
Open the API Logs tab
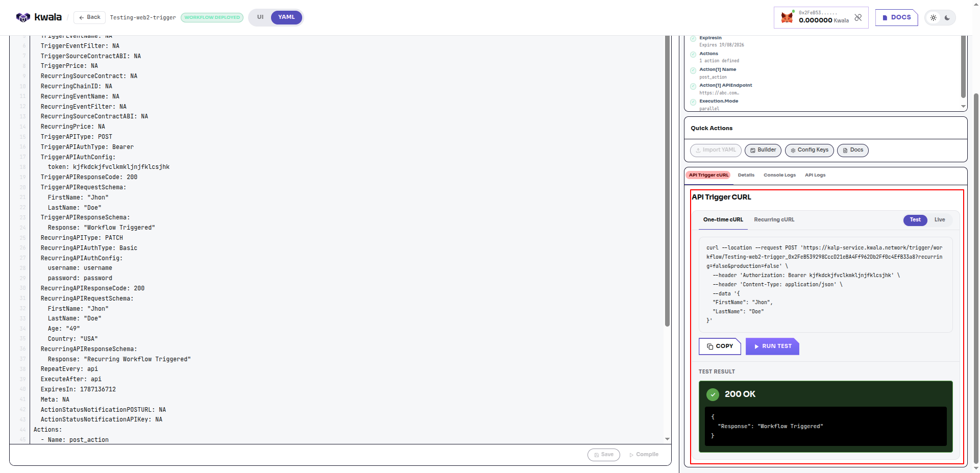[x=815, y=175]
